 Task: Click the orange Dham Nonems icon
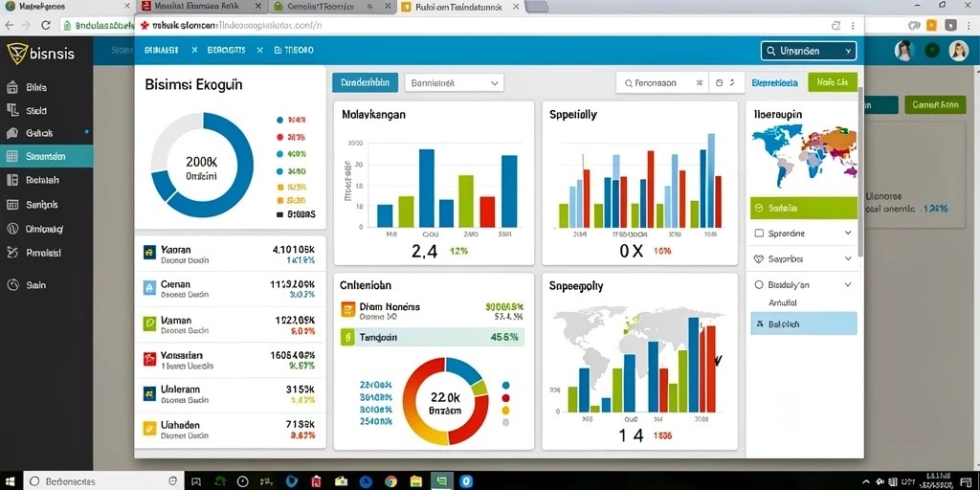point(347,308)
